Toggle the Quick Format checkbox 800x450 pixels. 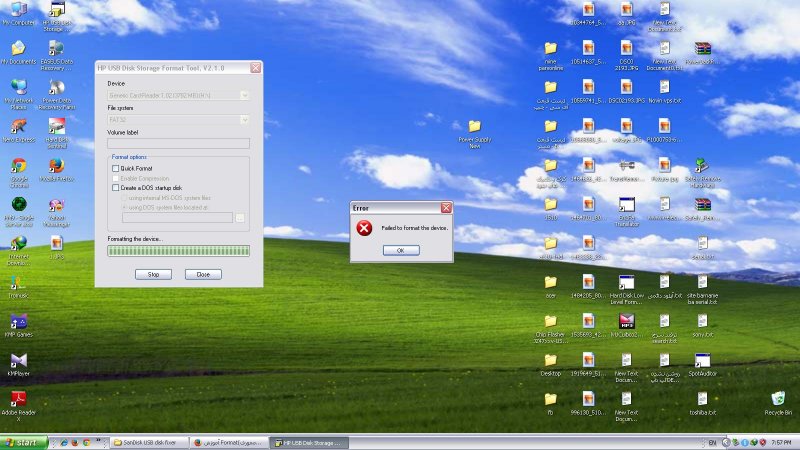click(115, 168)
